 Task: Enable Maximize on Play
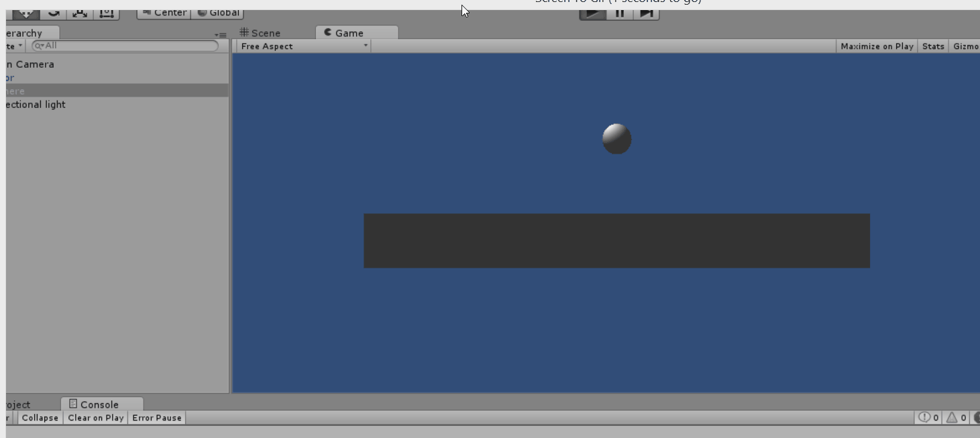[x=877, y=46]
